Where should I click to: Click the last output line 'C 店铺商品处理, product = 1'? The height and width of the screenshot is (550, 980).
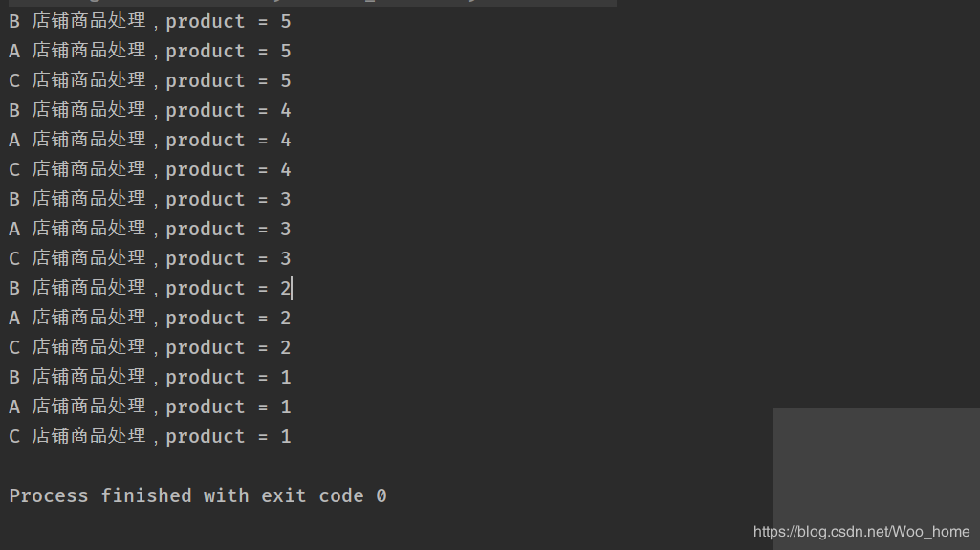150,437
